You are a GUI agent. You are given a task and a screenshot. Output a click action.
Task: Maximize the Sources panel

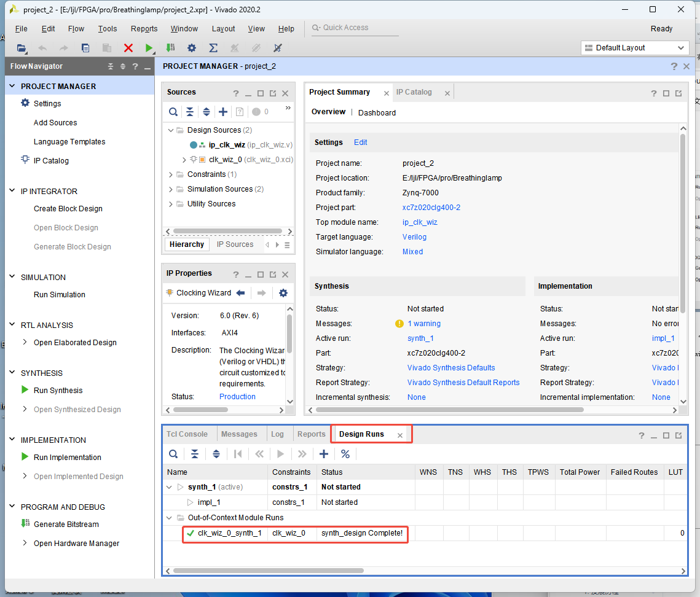click(x=260, y=93)
